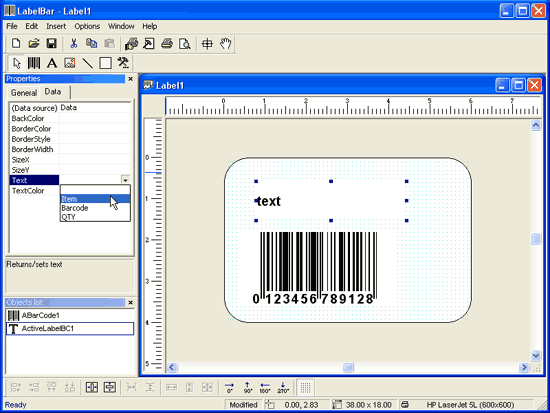
Task: Click the align left edges icon
Action: (16, 387)
